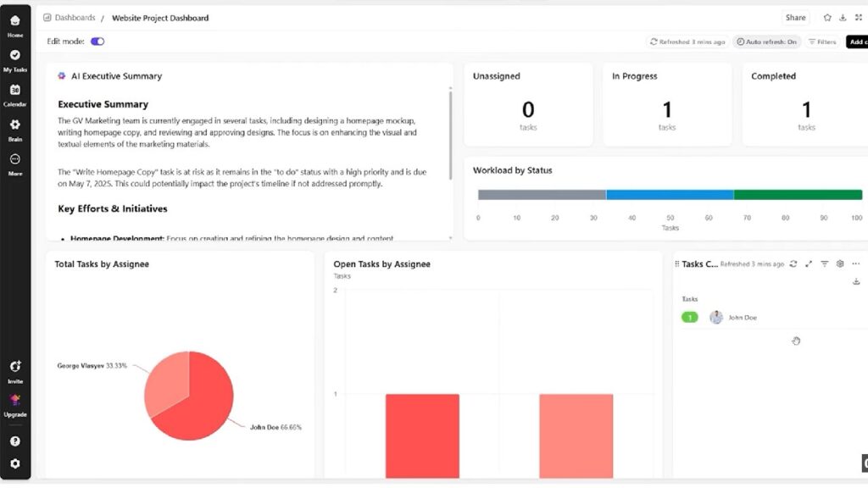Click the Open Tasks by Assignee title

click(382, 264)
